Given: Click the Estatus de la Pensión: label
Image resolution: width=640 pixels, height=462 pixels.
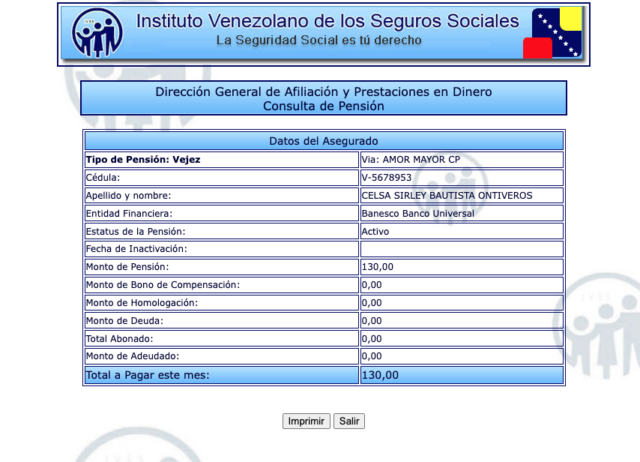Looking at the screenshot, I should pyautogui.click(x=136, y=231).
